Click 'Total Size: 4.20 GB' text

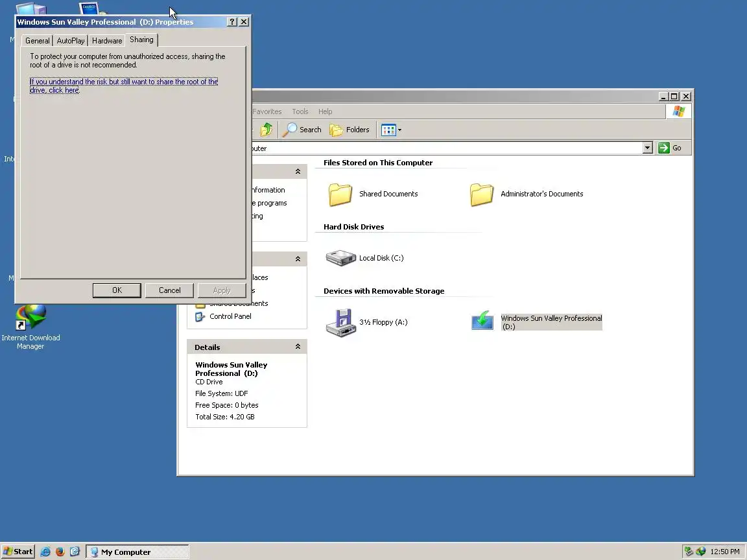225,417
